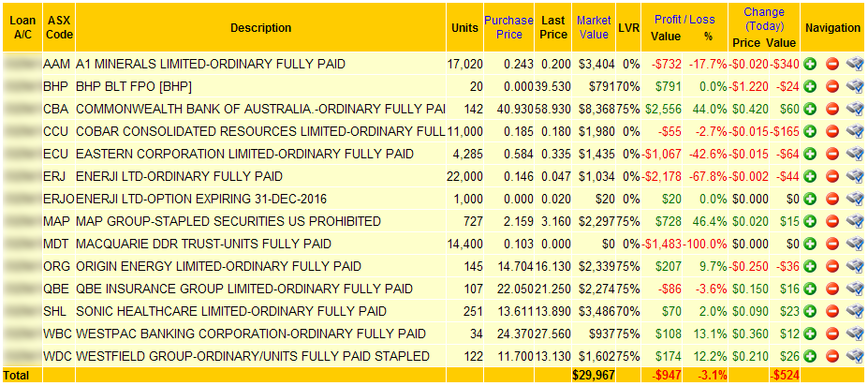Add to CBA holding with the green plus
This screenshot has height=386, width=868.
[x=811, y=109]
